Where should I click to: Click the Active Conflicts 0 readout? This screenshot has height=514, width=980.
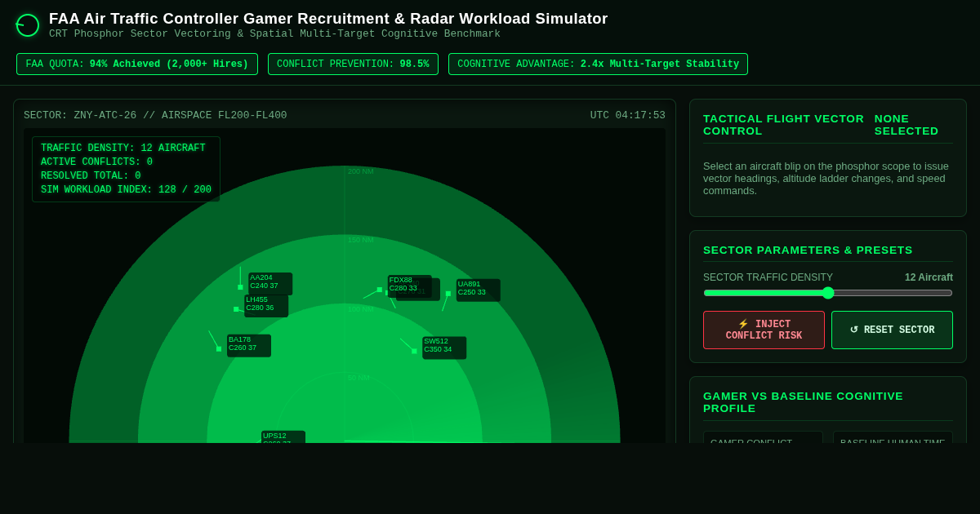pos(96,162)
